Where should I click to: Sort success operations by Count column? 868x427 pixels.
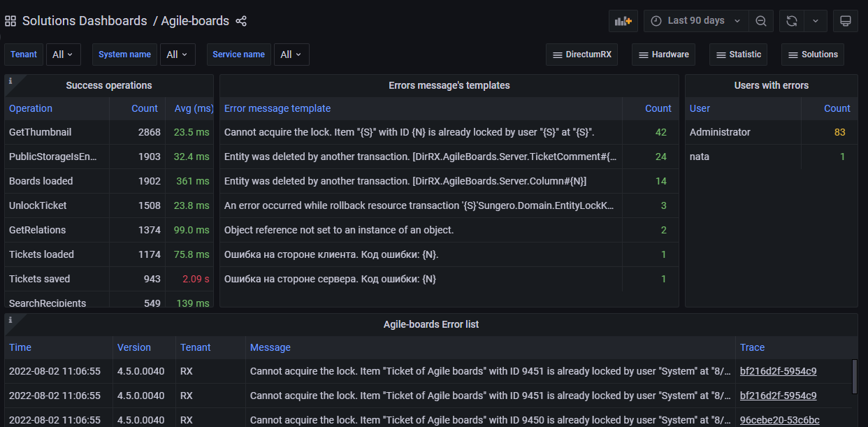pos(145,108)
